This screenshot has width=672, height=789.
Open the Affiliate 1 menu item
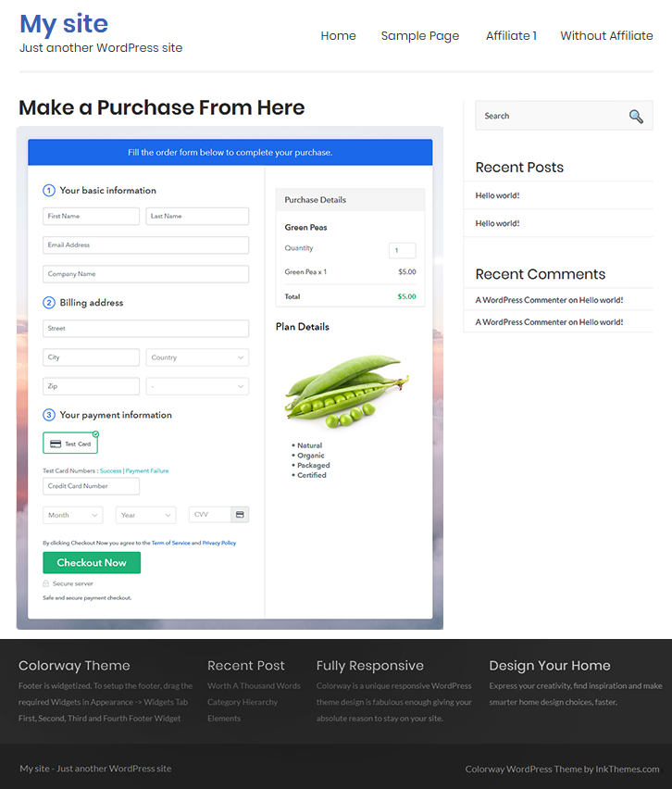point(511,36)
